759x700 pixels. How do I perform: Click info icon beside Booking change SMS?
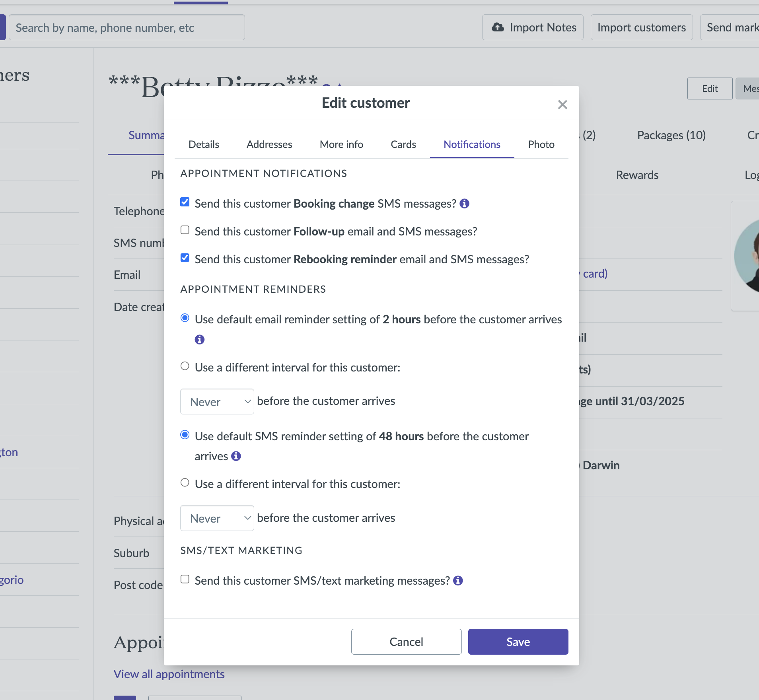pos(464,204)
